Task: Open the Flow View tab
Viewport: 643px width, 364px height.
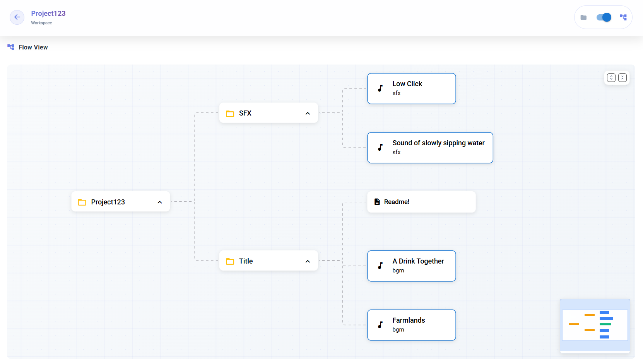Action: (34, 47)
